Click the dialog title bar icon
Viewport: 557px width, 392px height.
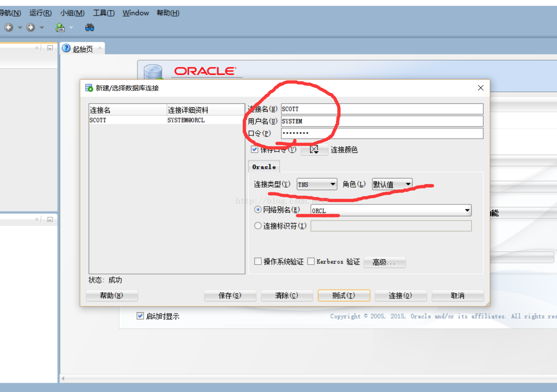[x=89, y=88]
